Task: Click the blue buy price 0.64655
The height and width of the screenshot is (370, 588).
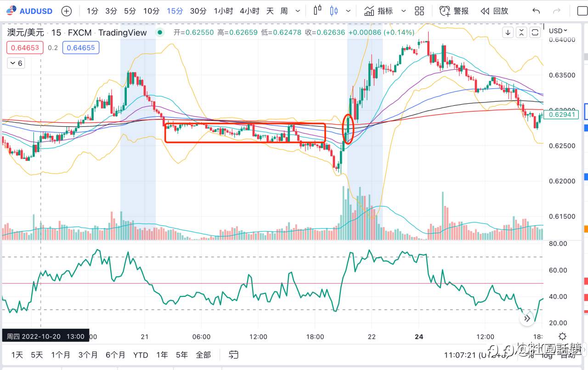Action: [81, 47]
